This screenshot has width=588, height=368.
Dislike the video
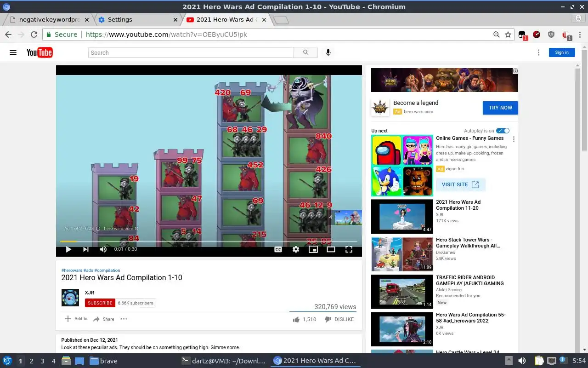point(339,319)
